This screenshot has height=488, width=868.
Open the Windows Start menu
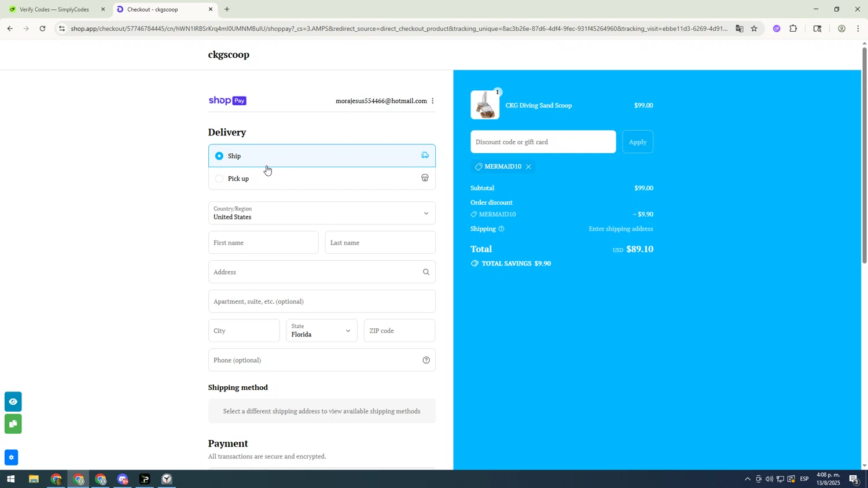tap(10, 479)
